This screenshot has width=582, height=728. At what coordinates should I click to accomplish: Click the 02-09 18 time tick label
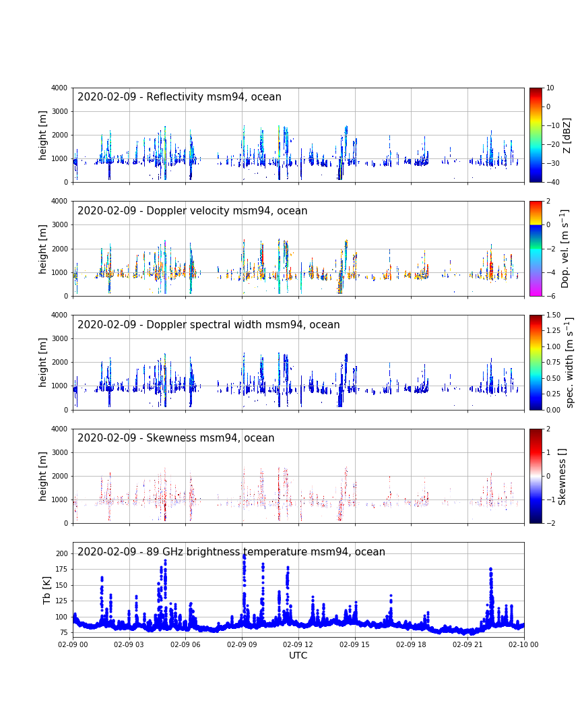[411, 644]
